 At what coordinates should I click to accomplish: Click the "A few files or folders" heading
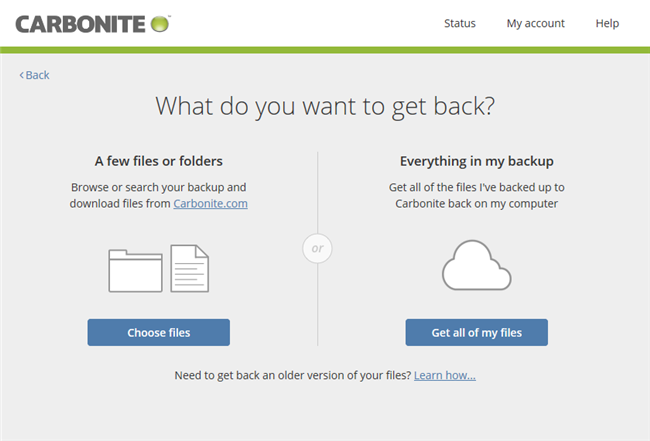pyautogui.click(x=159, y=160)
